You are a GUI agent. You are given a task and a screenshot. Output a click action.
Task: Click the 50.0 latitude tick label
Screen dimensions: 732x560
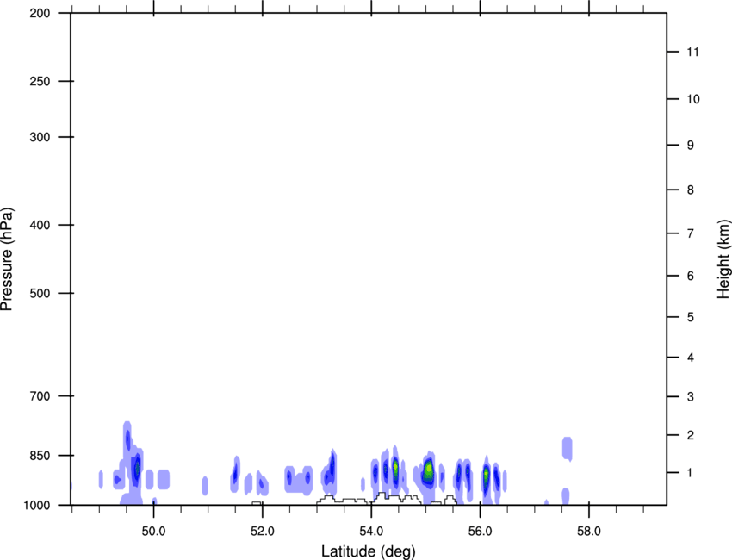153,531
